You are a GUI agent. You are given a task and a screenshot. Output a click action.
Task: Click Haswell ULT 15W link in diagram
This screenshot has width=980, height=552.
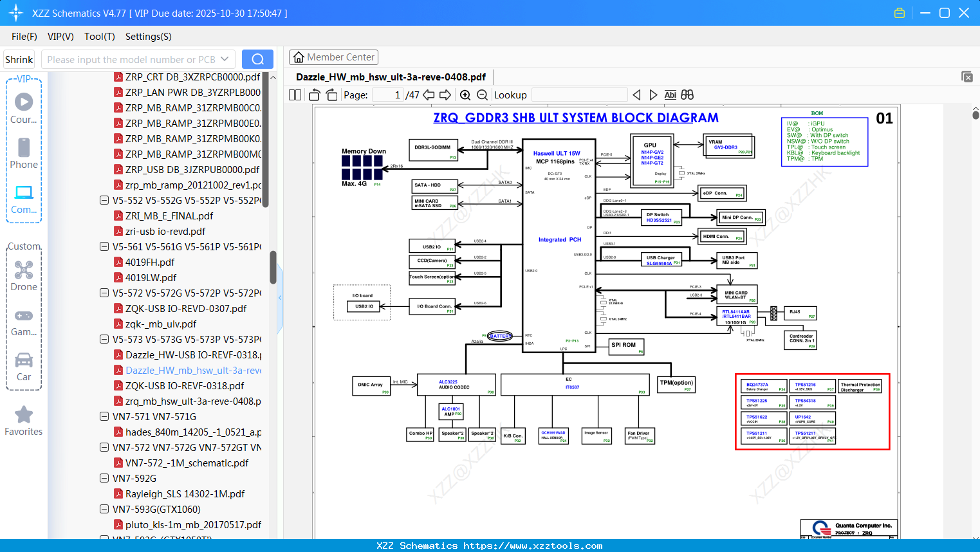[557, 153]
